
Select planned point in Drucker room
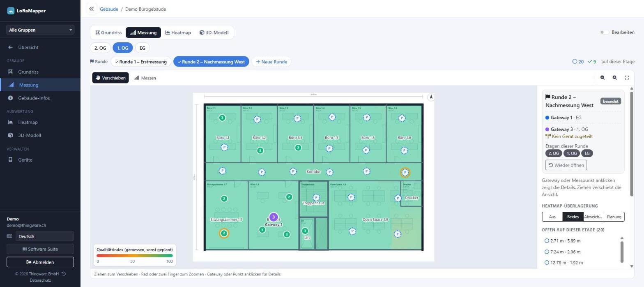tap(398, 198)
